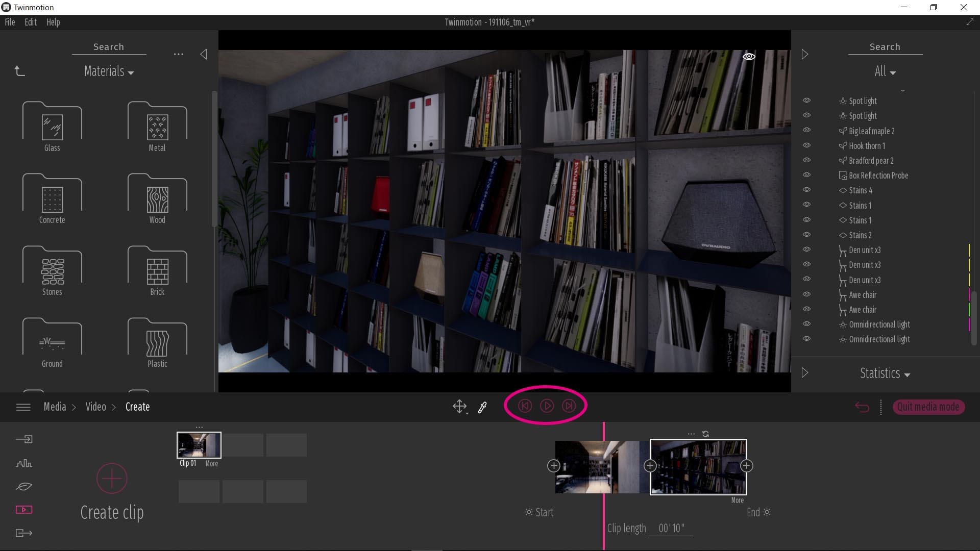
Task: Hide the first Omnidirectional light
Action: 807,323
